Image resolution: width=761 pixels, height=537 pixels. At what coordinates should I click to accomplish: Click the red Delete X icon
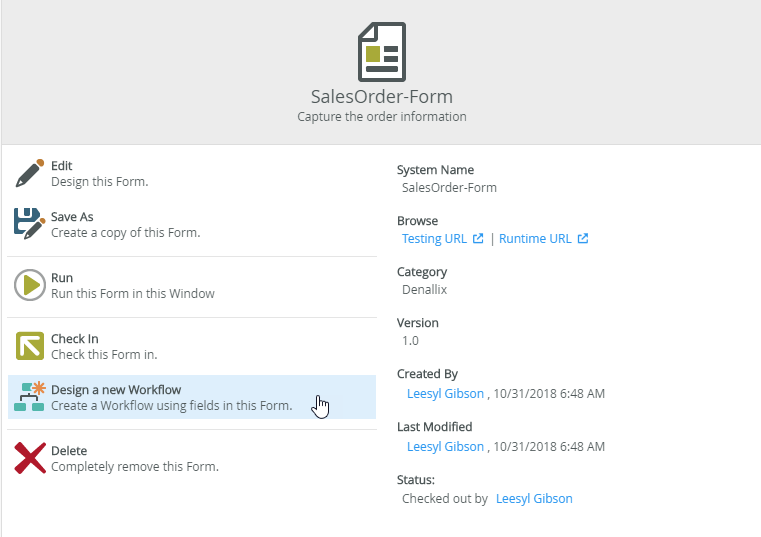(x=30, y=458)
